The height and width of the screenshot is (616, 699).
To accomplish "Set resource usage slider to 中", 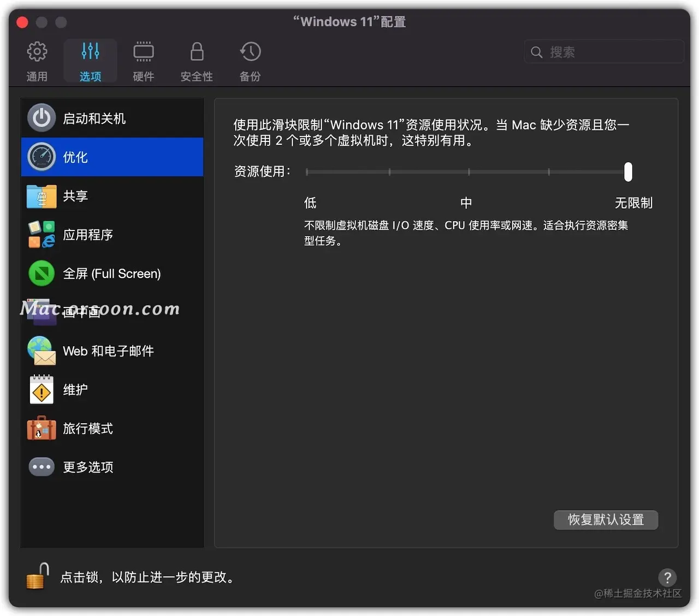I will tap(469, 172).
